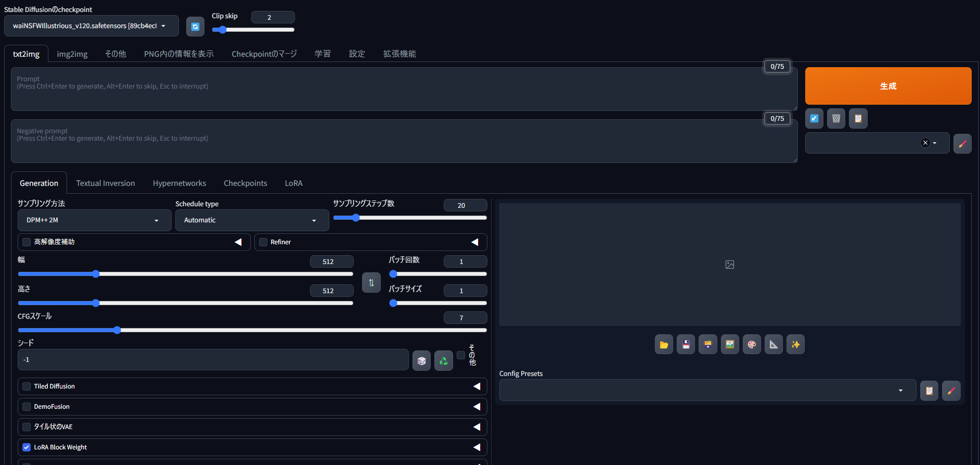Uncheck the LoRA Block Weight checkbox
The height and width of the screenshot is (465, 980).
click(27, 447)
